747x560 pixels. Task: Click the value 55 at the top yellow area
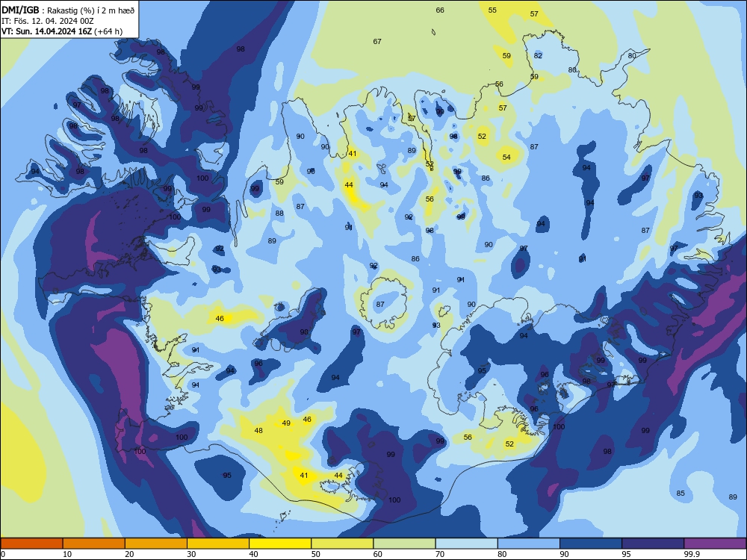(492, 10)
